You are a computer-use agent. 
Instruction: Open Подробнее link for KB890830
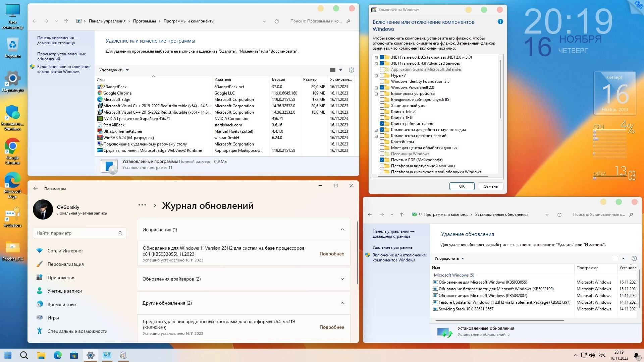tap(331, 327)
